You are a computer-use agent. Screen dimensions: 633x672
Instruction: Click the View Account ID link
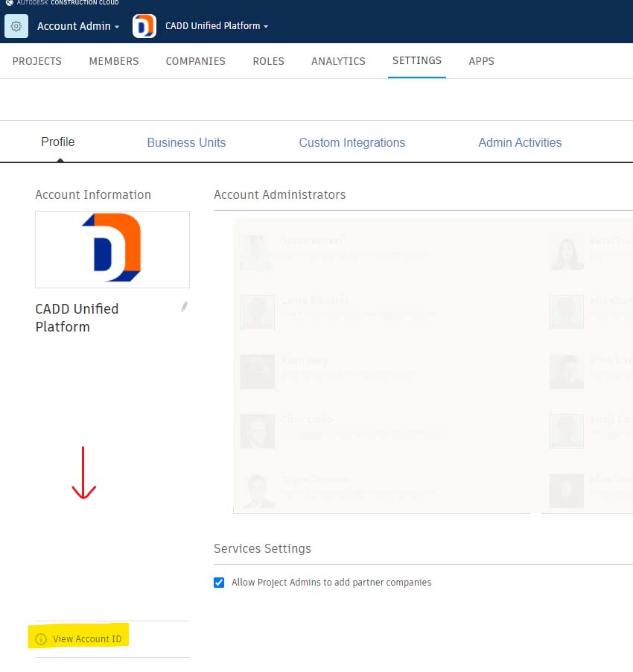tap(87, 639)
